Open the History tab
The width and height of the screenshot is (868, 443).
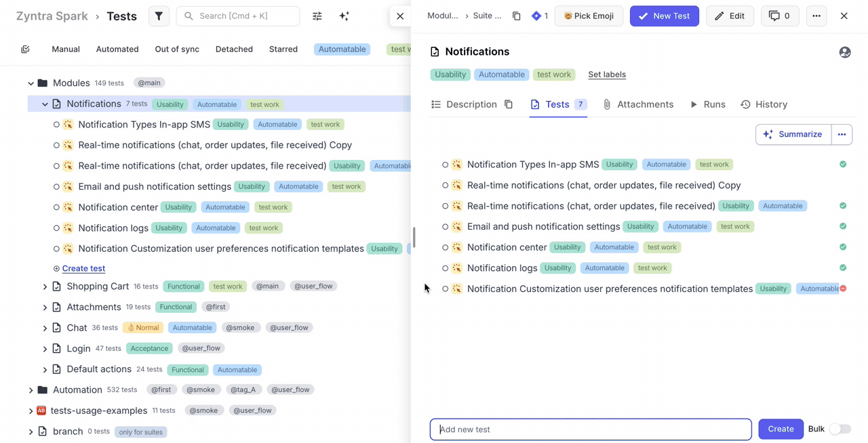(x=764, y=104)
